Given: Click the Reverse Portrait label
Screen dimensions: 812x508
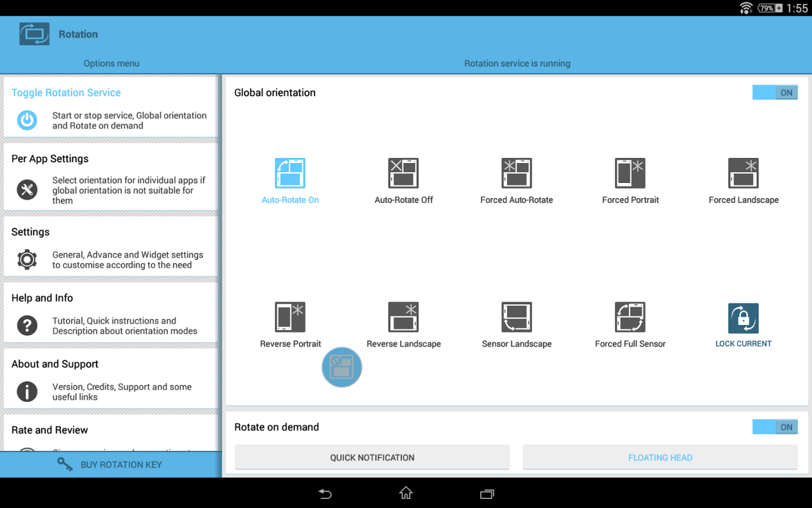Looking at the screenshot, I should [290, 344].
